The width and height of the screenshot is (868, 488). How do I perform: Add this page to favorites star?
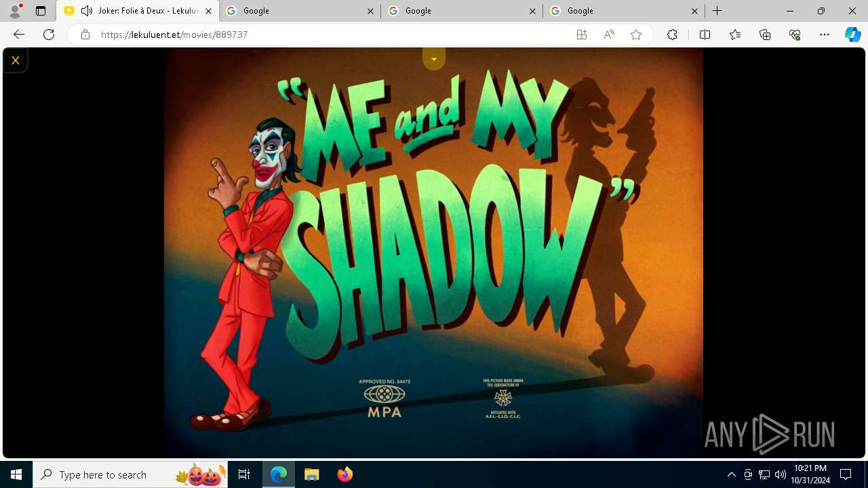[x=636, y=35]
